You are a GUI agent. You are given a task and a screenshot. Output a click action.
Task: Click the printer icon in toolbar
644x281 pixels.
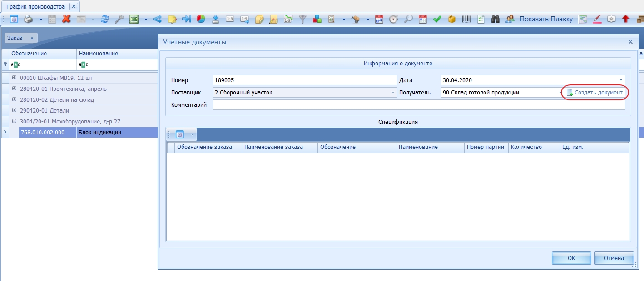point(28,19)
